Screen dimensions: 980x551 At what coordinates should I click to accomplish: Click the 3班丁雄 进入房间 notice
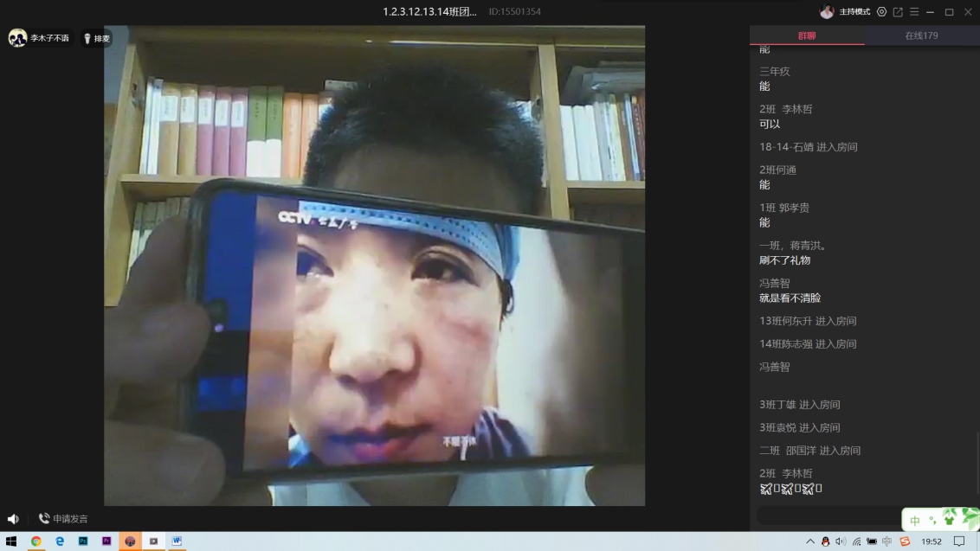(x=799, y=405)
